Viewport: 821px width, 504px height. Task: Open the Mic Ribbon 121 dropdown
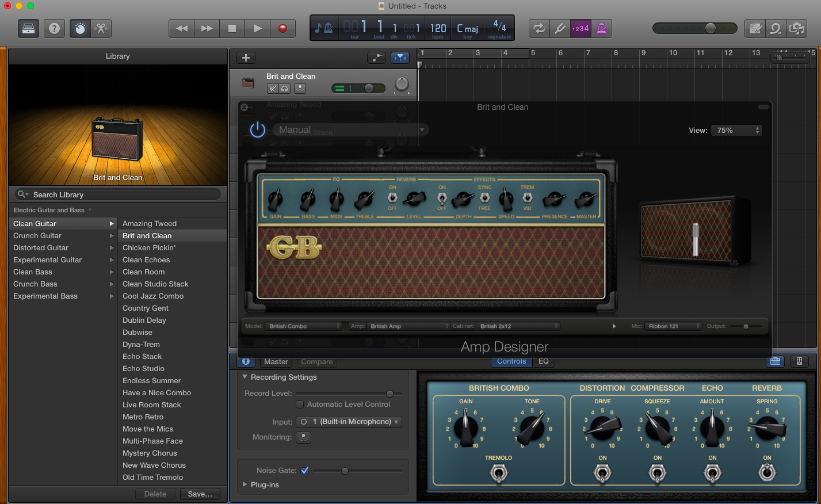pos(673,326)
